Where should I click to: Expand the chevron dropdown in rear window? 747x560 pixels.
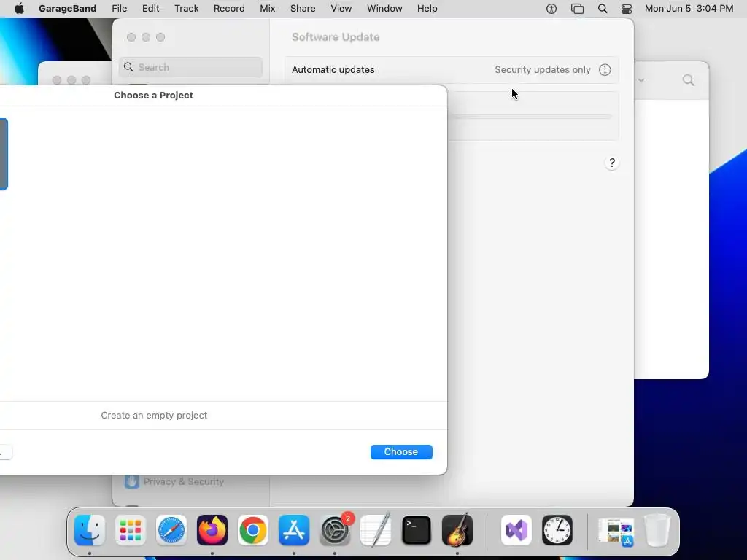pyautogui.click(x=641, y=80)
